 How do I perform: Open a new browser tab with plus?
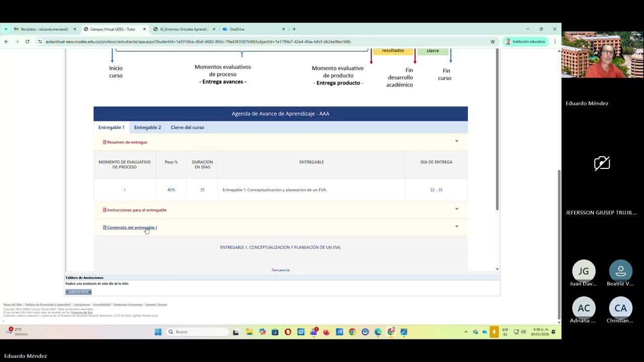click(x=294, y=29)
